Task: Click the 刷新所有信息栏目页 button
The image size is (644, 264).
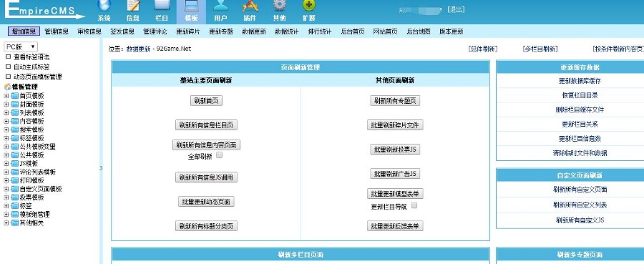Action: tap(206, 124)
